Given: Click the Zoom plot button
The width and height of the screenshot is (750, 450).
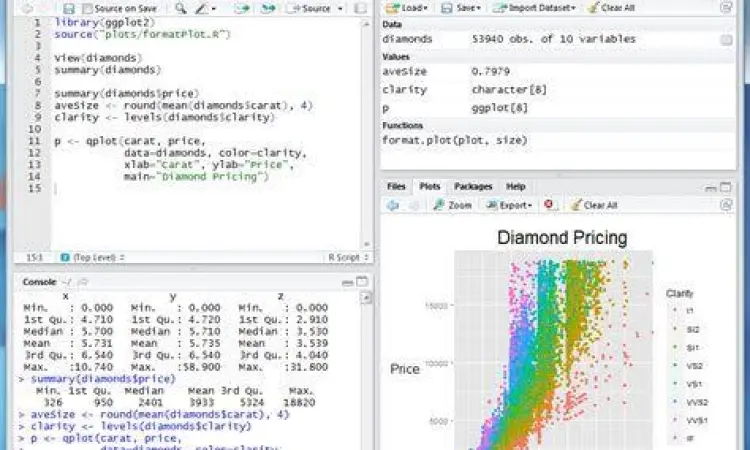Looking at the screenshot, I should point(453,205).
